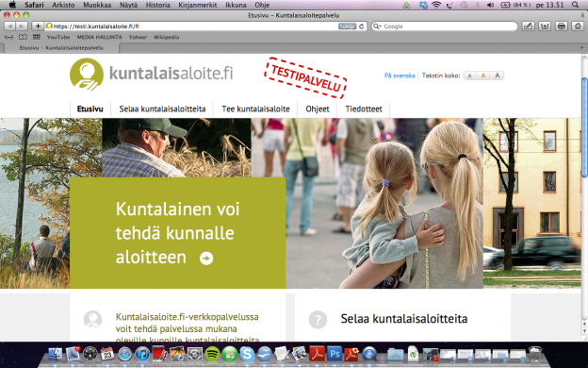Switch language via På svenska link
This screenshot has height=368, width=588.
(400, 75)
